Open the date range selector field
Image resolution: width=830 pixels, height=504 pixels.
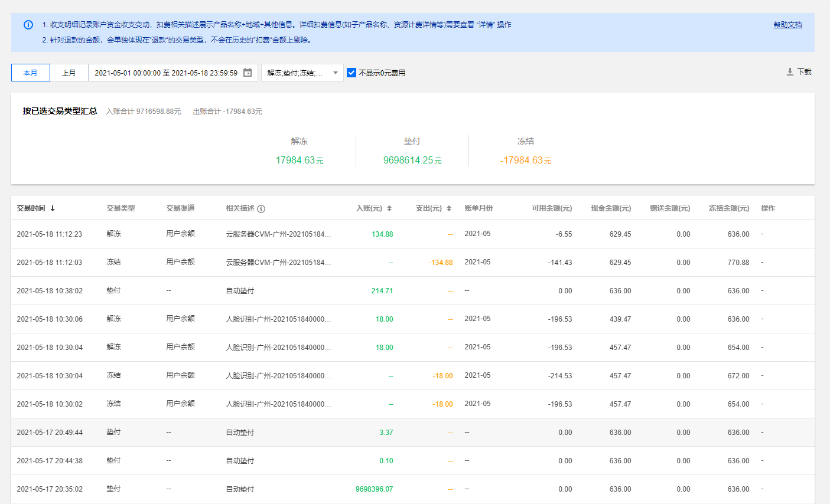(x=166, y=73)
